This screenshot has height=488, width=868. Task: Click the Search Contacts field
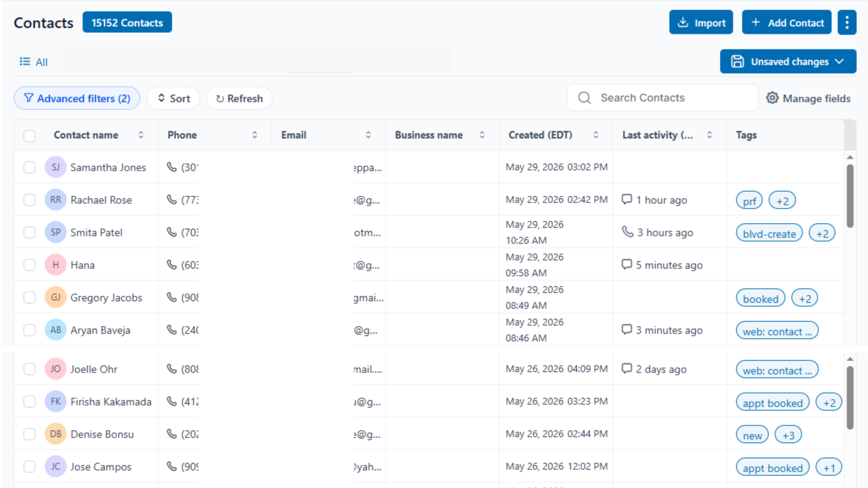[x=663, y=98]
